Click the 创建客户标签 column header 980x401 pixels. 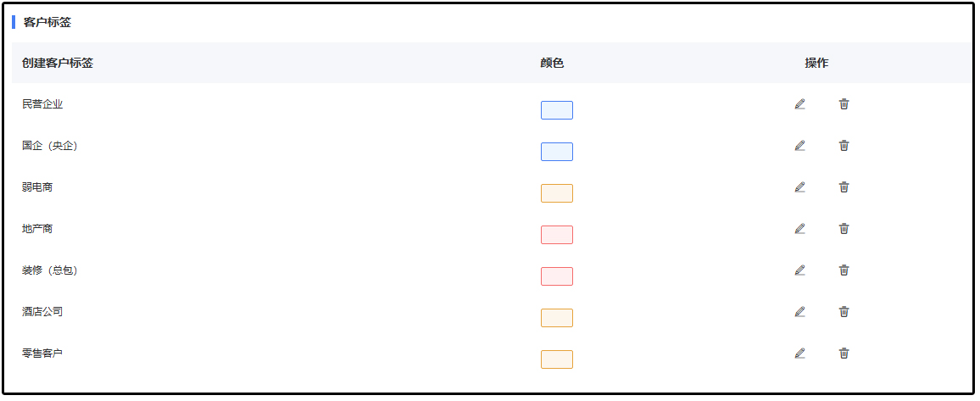pyautogui.click(x=58, y=63)
